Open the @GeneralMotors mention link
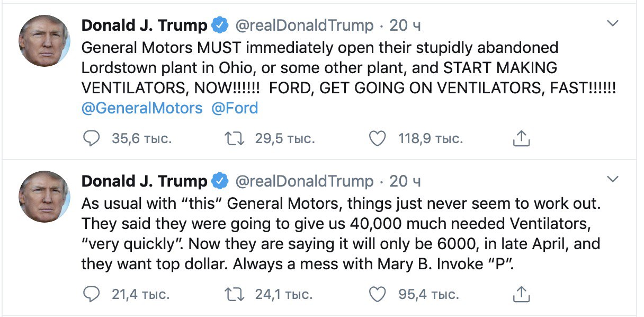The width and height of the screenshot is (644, 317). 142,109
